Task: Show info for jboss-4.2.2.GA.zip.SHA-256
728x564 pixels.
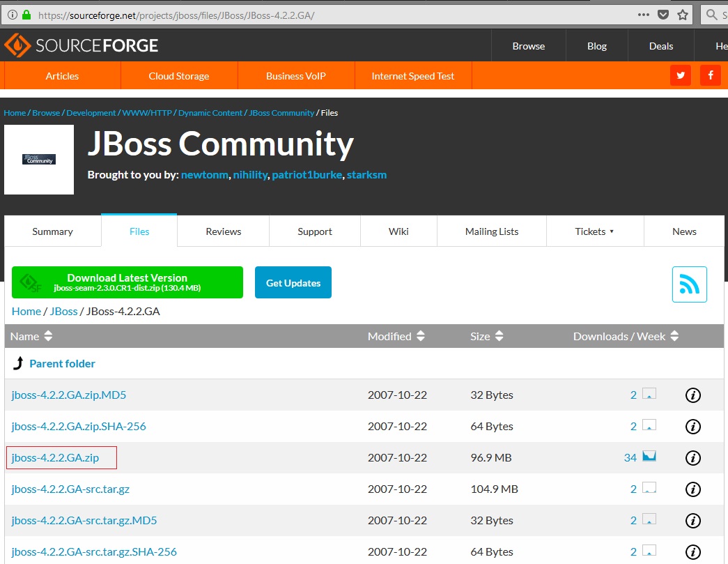Action: [692, 427]
